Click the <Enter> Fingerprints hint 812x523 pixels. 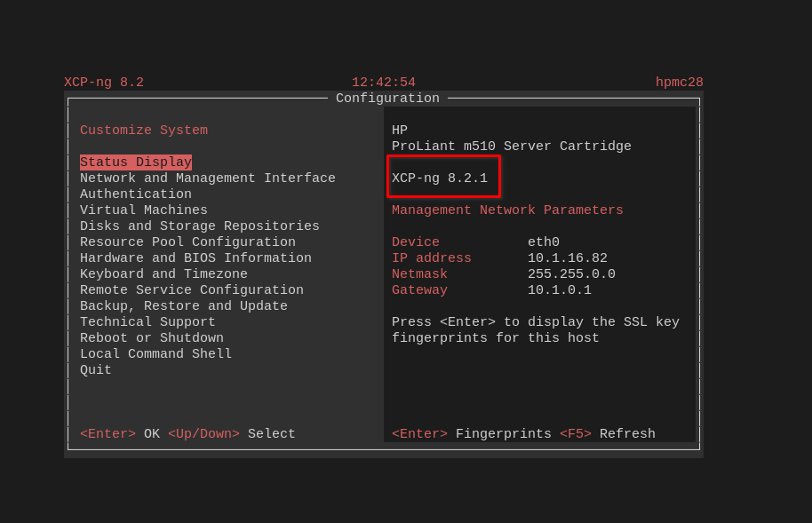pos(471,434)
